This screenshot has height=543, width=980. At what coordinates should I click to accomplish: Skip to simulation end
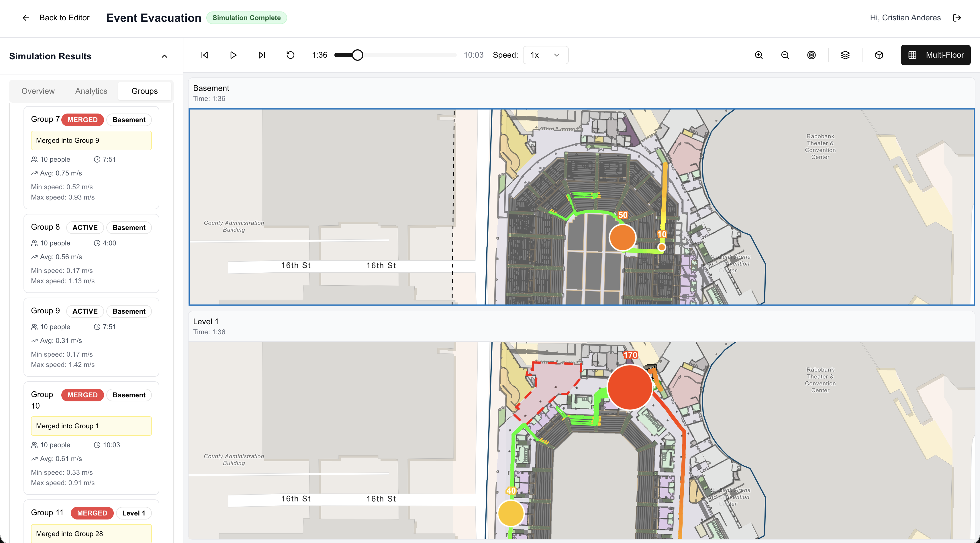[262, 55]
